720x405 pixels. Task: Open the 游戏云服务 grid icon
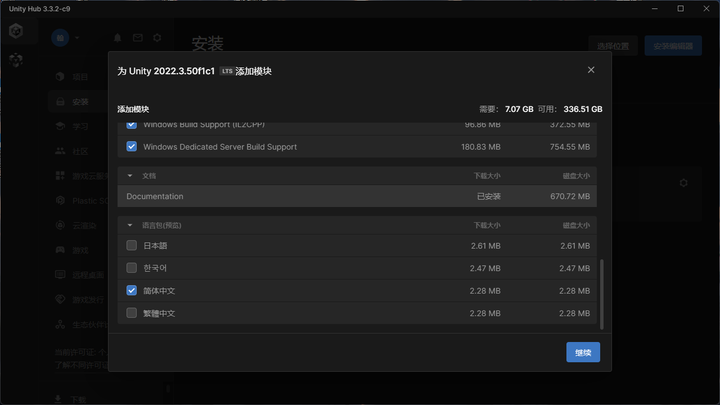(60, 176)
